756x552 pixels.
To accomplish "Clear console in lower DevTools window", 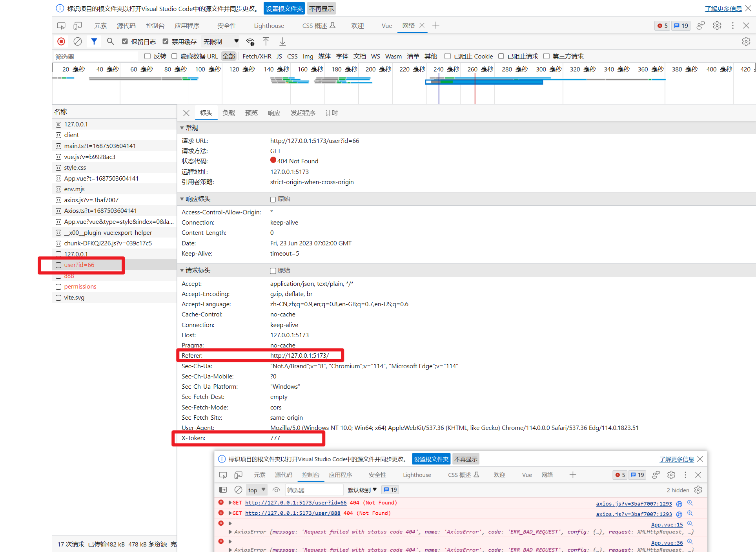I will pyautogui.click(x=238, y=490).
